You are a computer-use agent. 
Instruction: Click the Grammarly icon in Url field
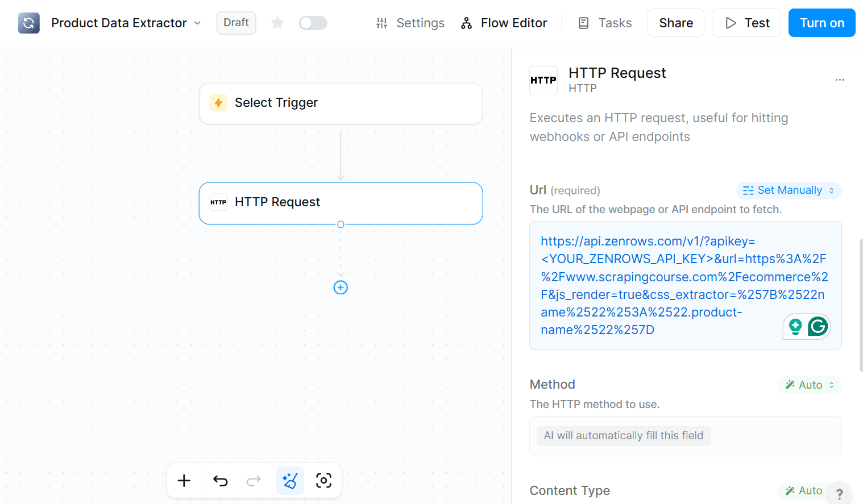click(818, 326)
